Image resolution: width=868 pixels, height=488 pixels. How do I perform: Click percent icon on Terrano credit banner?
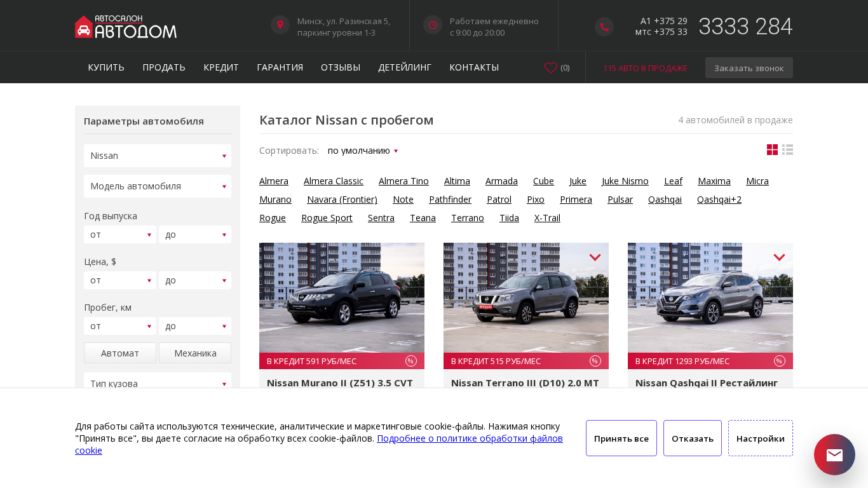pos(595,361)
